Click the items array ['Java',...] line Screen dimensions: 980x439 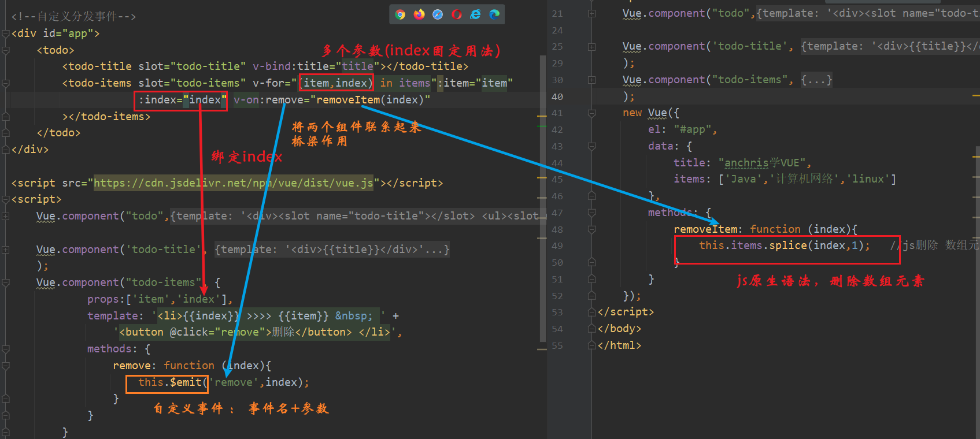[x=785, y=179]
